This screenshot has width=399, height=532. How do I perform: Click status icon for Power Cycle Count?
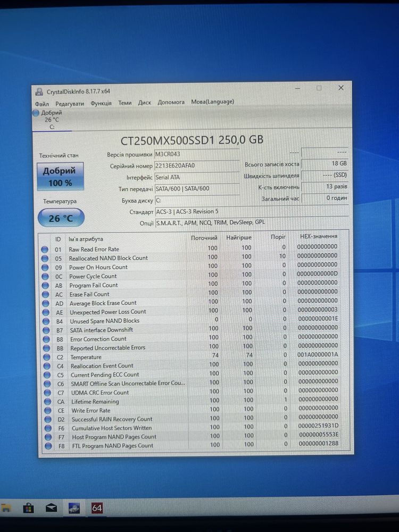[45, 277]
